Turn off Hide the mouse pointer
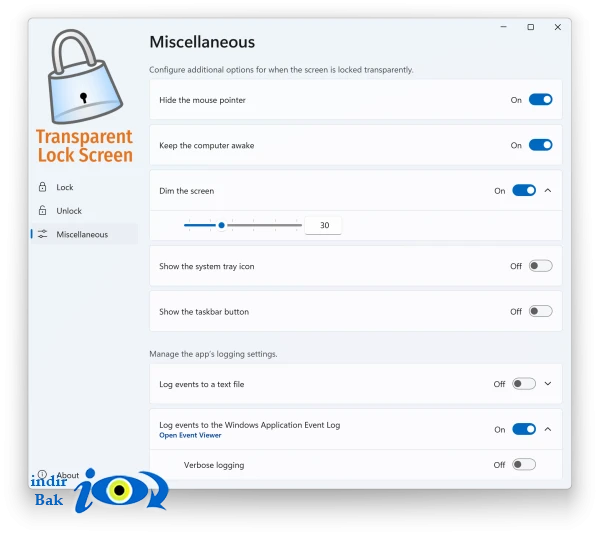Image resolution: width=600 pixels, height=536 pixels. [540, 100]
